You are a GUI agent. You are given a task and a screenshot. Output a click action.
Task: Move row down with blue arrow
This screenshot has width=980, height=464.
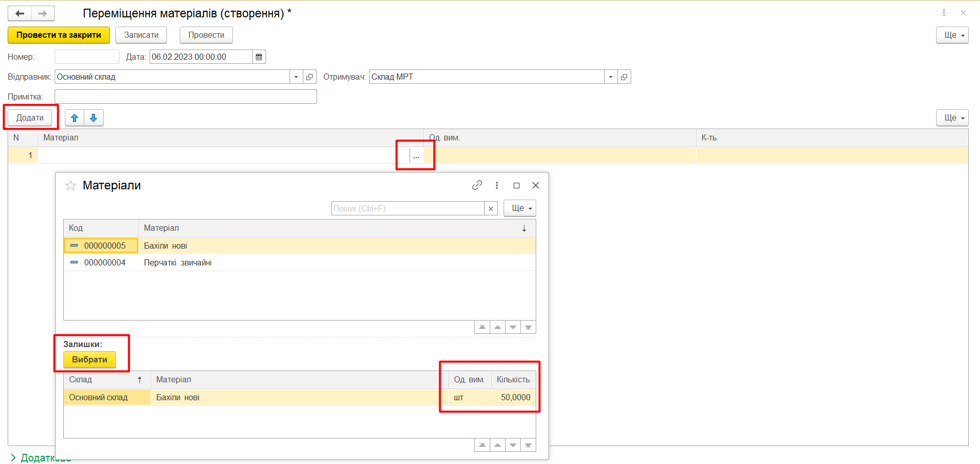[93, 118]
